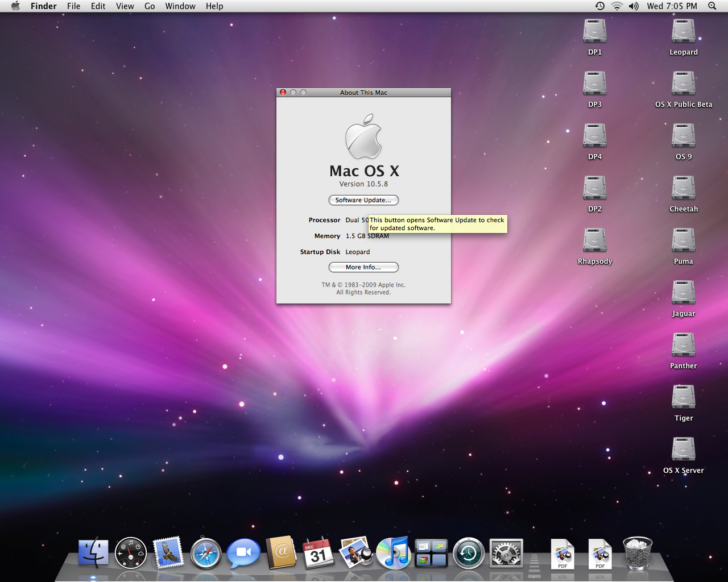Viewport: 728px width, 582px height.
Task: Select the Rhapsody drive icon
Action: [595, 241]
